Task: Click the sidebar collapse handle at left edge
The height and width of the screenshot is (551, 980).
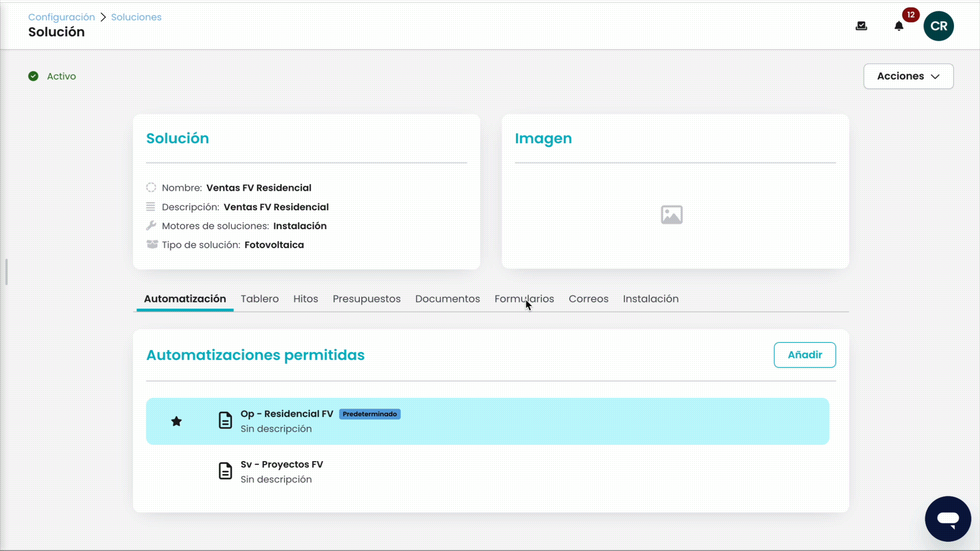Action: coord(6,272)
